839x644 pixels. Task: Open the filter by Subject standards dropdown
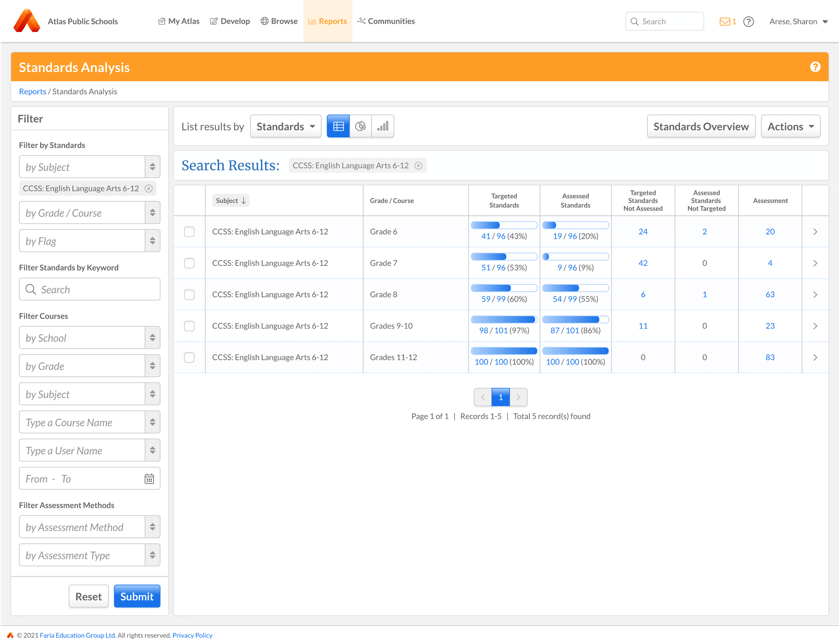coord(89,167)
